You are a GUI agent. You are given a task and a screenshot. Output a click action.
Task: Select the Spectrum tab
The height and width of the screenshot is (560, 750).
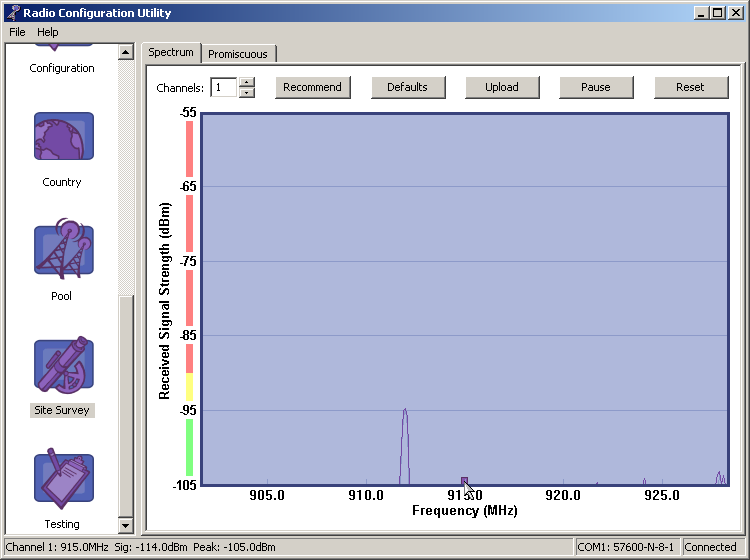(x=171, y=53)
